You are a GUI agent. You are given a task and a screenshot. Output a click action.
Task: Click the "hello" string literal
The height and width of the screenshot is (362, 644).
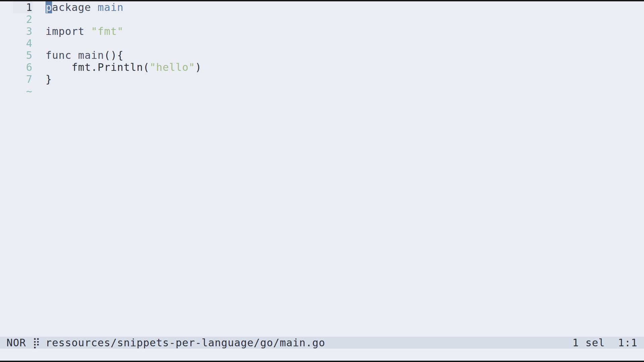coord(172,67)
